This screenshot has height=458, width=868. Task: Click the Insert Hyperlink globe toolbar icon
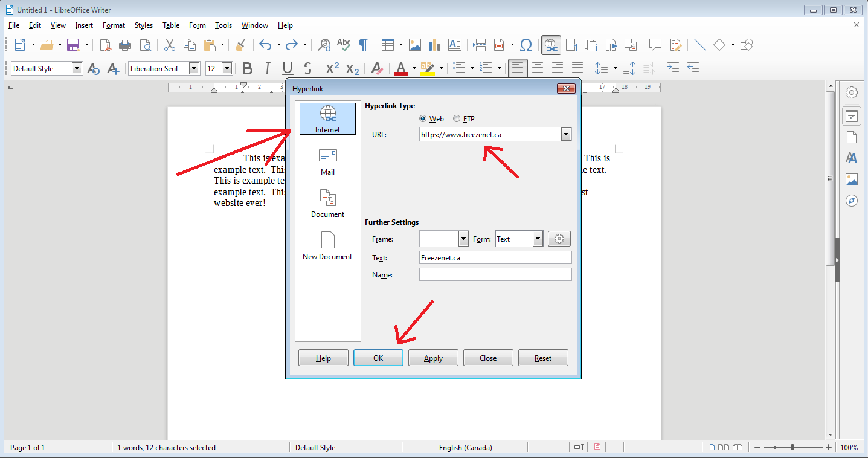tap(551, 45)
